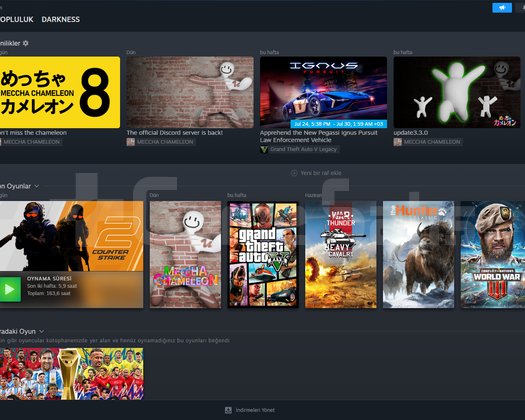The image size is (525, 420).
Task: Open the brick wall Discord news image
Action: point(190,92)
